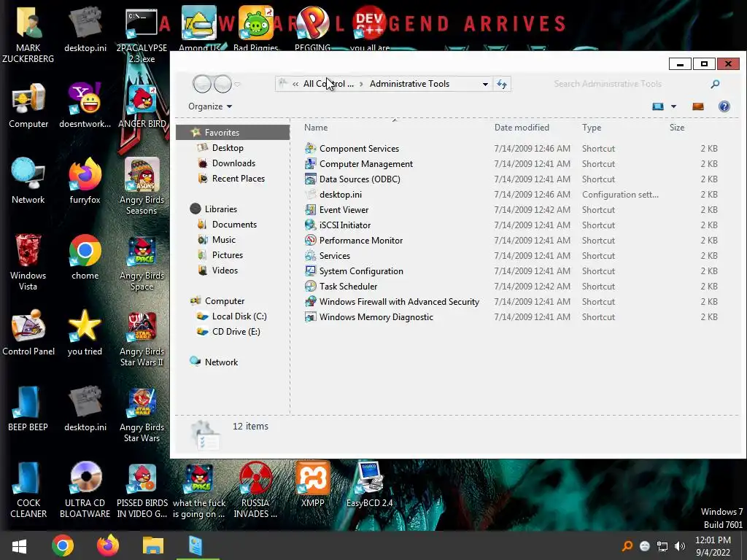Screen dimensions: 747x560
Task: Click the change view icon
Action: 658,106
